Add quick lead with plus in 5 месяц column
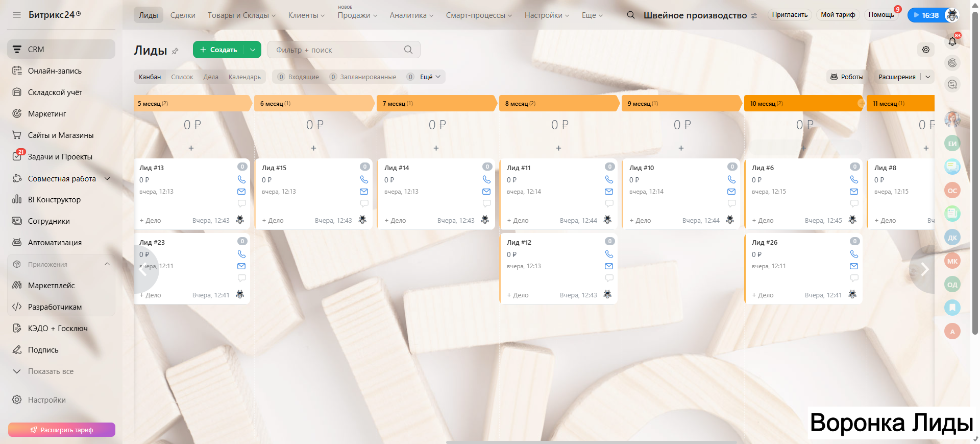The width and height of the screenshot is (980, 444). (x=191, y=148)
